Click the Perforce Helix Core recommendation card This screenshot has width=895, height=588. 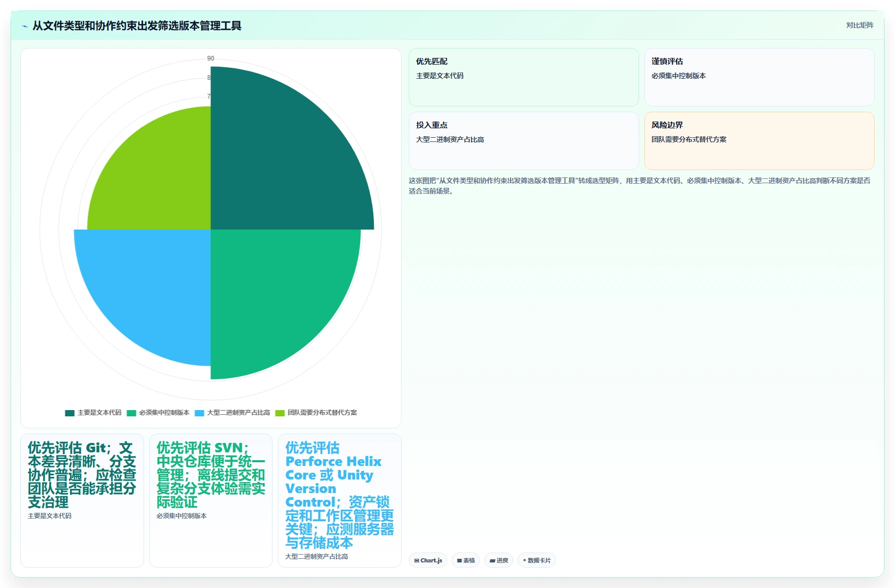pos(339,500)
